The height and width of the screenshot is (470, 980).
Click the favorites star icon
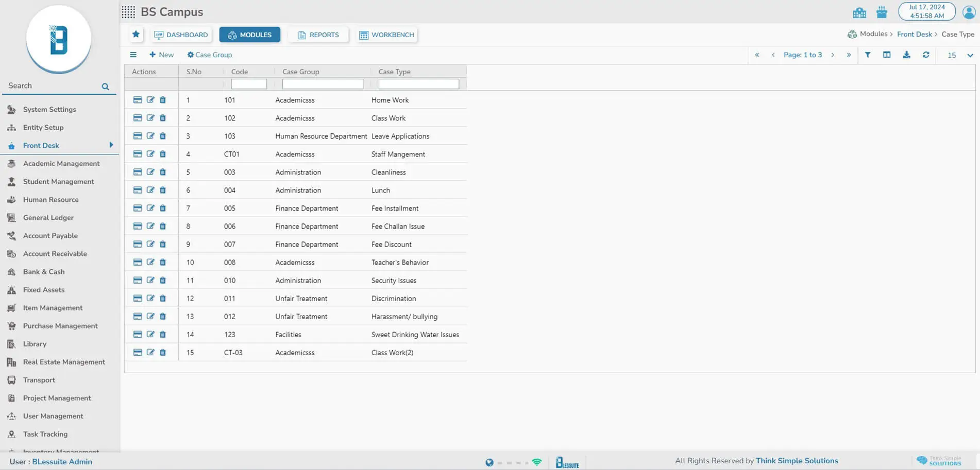136,34
